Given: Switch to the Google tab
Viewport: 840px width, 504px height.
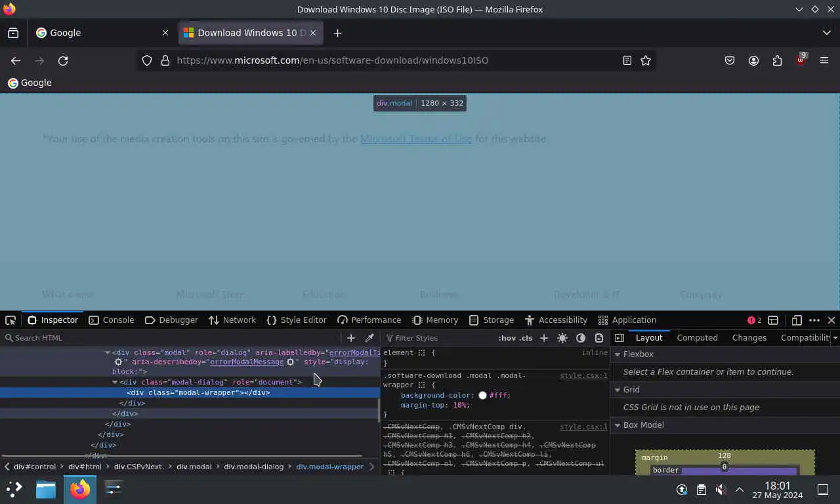Looking at the screenshot, I should click(x=102, y=33).
